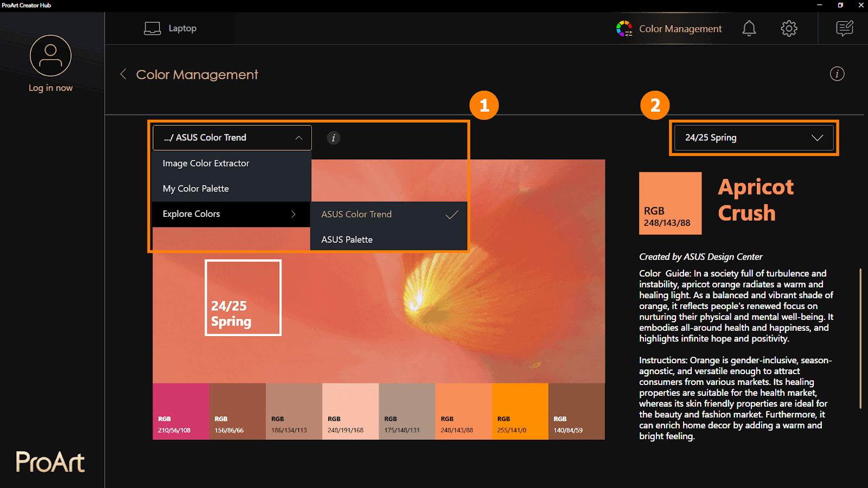
Task: Click the large Apricot Crush color swatch
Action: tap(671, 203)
